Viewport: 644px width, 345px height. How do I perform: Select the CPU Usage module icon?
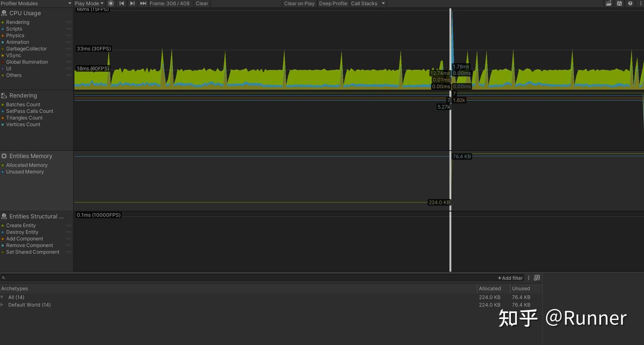(x=4, y=13)
